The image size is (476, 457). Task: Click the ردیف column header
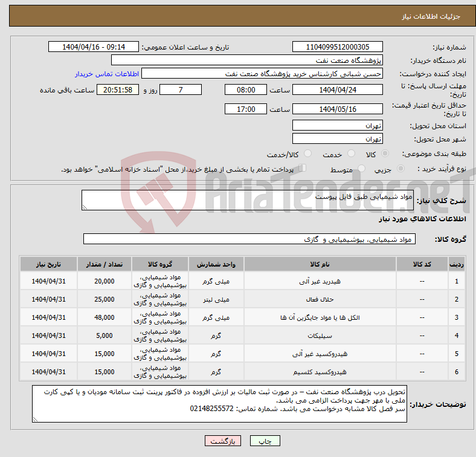pyautogui.click(x=456, y=264)
